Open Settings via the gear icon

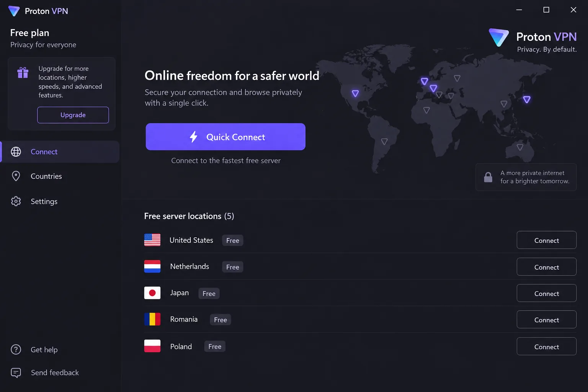tap(16, 201)
